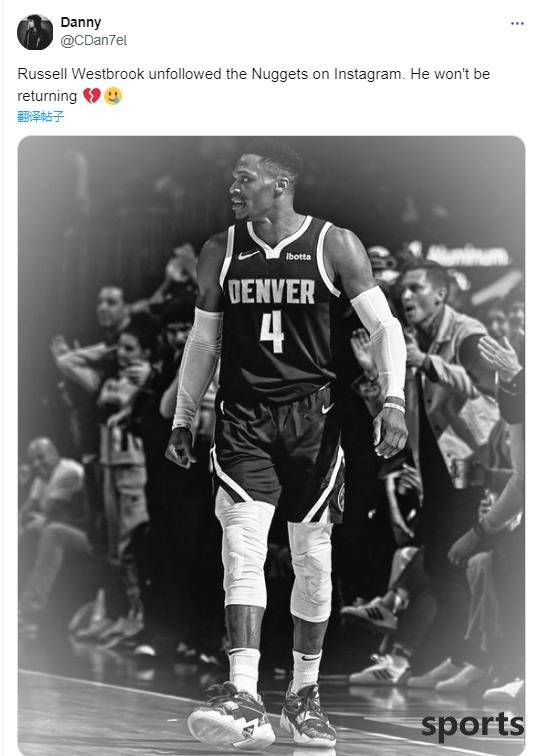Click the word returning in tweet text
This screenshot has height=756, width=539.
[x=47, y=96]
